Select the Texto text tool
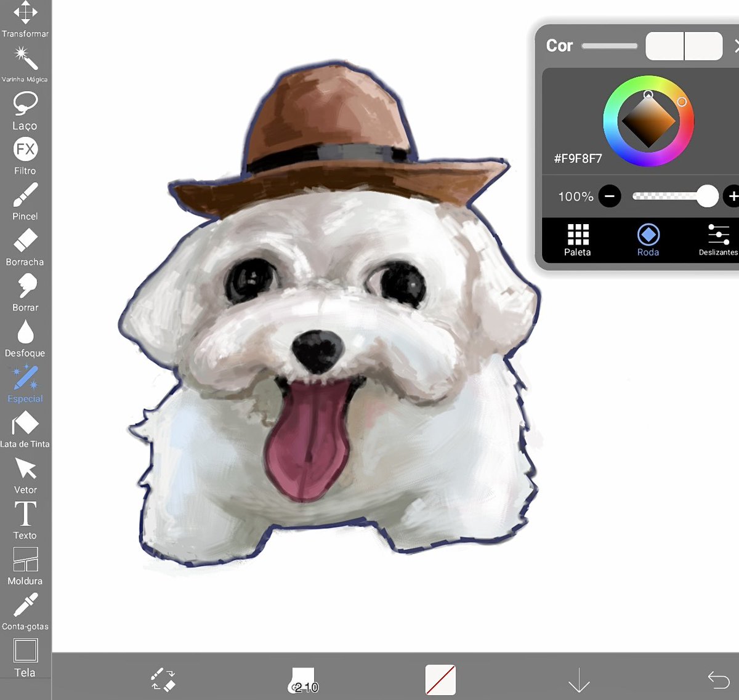This screenshot has width=739, height=700. click(25, 520)
